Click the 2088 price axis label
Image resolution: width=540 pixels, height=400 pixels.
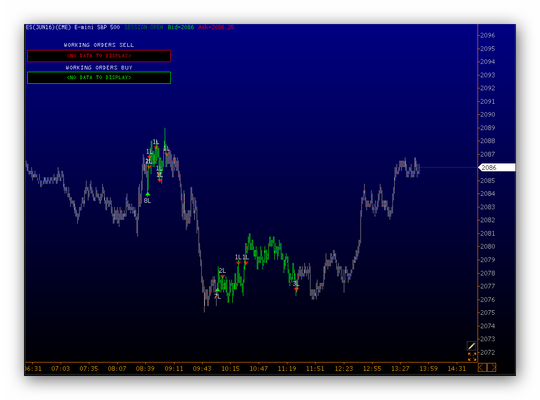click(x=488, y=141)
